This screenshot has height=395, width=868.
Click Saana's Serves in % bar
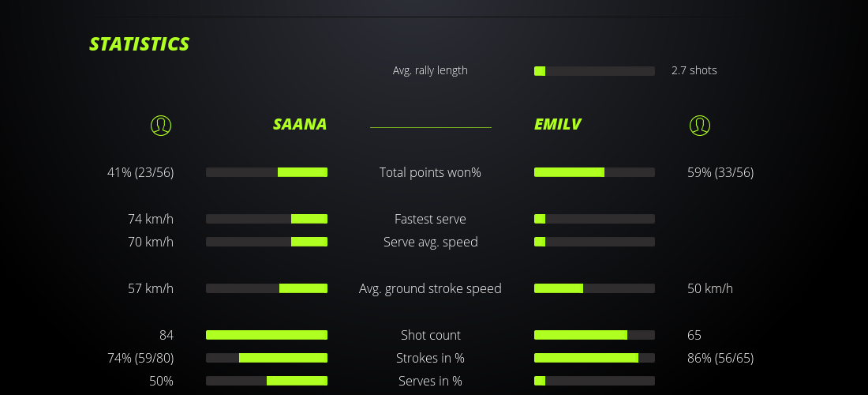click(x=267, y=381)
